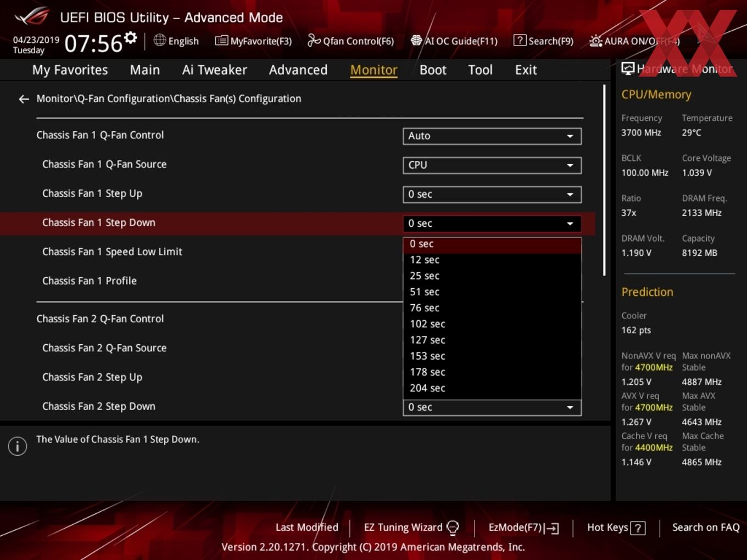
Task: Click the EzMode exit arrow icon
Action: pos(552,528)
